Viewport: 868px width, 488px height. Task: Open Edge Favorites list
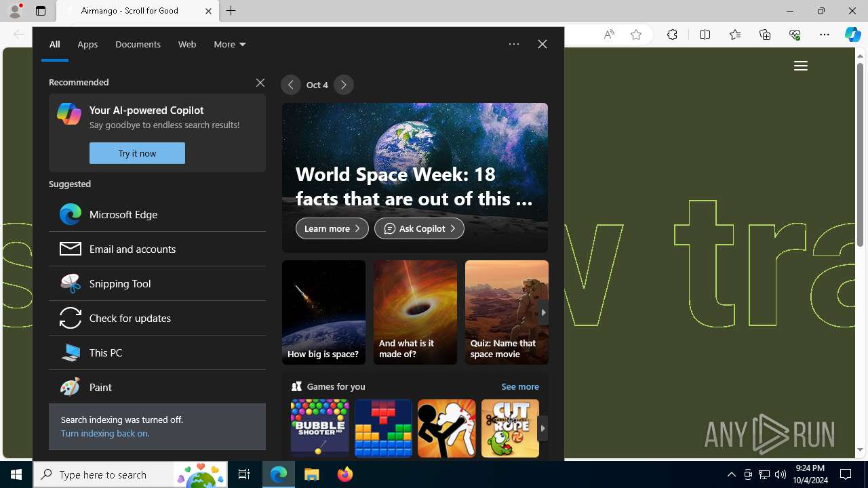click(x=735, y=35)
